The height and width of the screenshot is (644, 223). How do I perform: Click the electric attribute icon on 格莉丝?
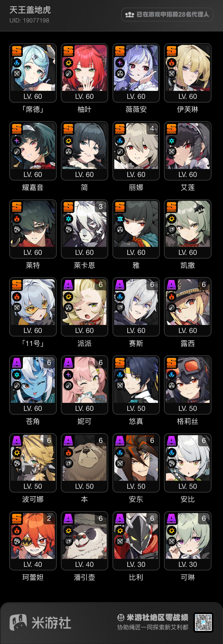[x=171, y=375]
